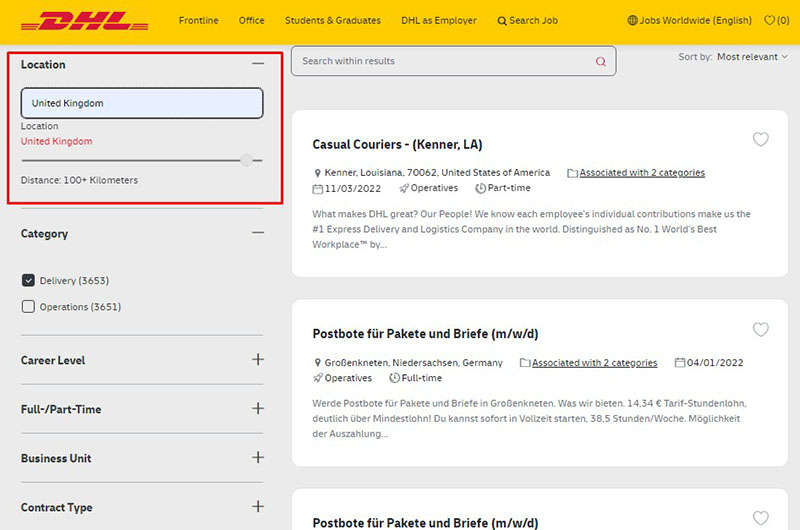View categories link on Casual Couriers card
Viewport: 800px width, 530px height.
click(x=642, y=173)
